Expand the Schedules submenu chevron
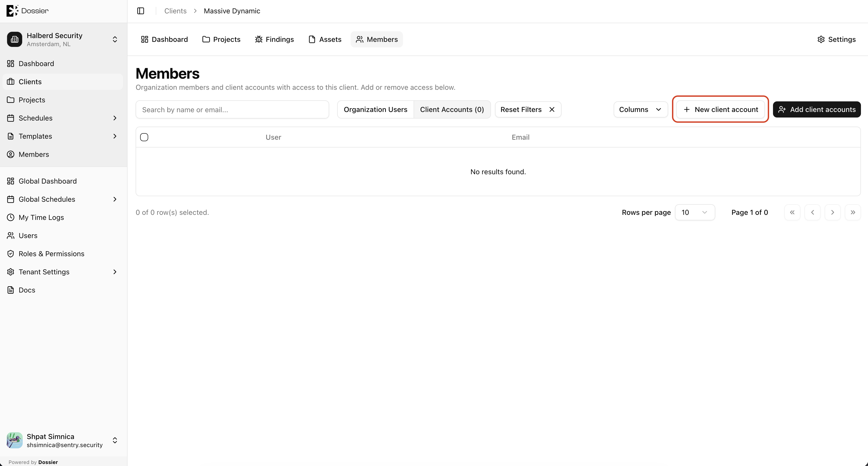Image resolution: width=868 pixels, height=466 pixels. pos(115,118)
